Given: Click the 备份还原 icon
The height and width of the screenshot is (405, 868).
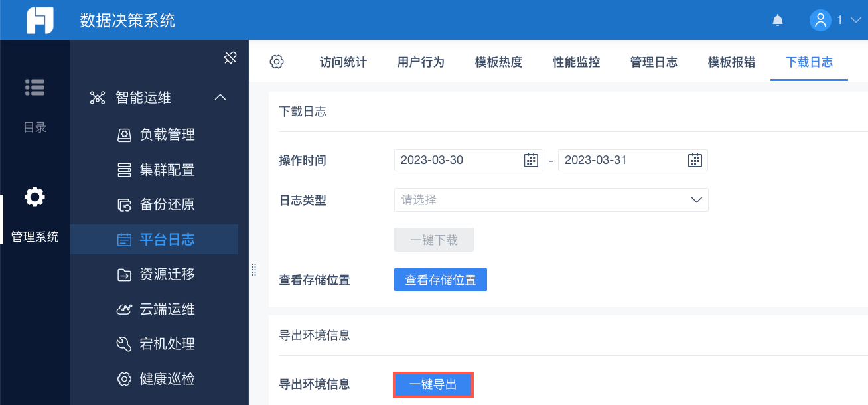Looking at the screenshot, I should click(124, 204).
